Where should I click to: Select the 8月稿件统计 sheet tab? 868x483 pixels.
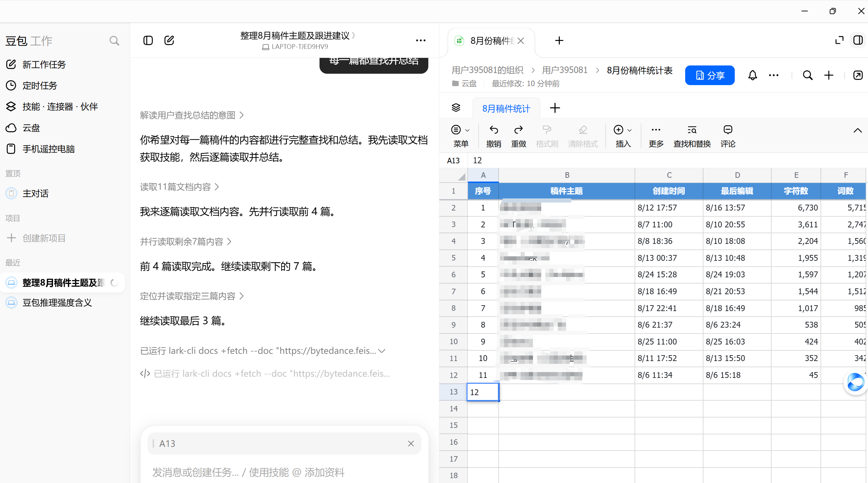point(506,109)
